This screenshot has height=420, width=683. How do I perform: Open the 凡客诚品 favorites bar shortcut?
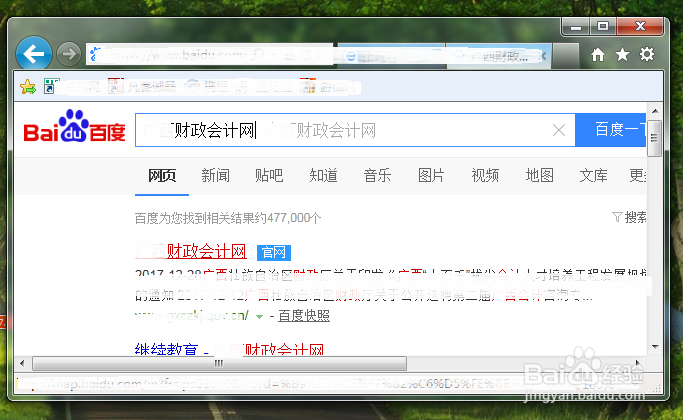142,86
